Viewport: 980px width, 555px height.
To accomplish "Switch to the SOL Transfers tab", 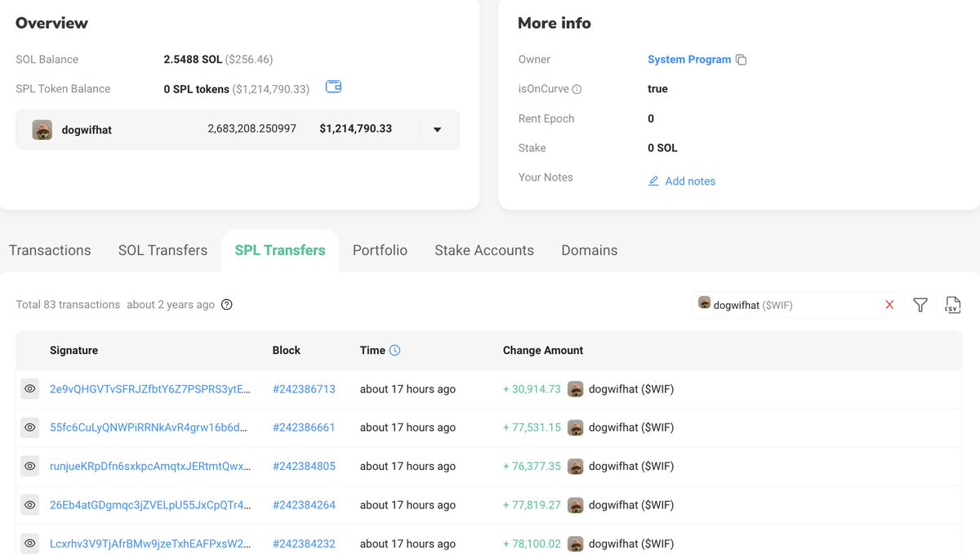I will (163, 250).
